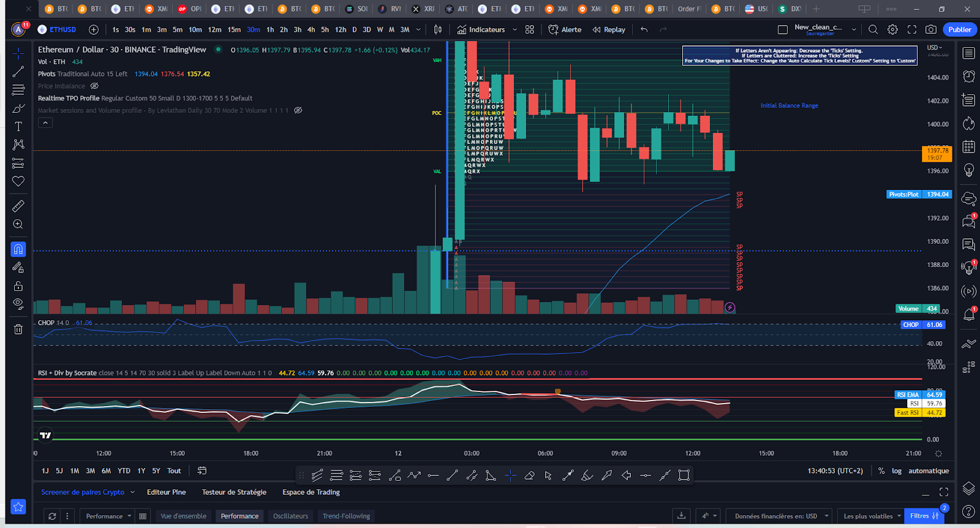Screen dimensions: 980x528
Task: Open chart settings gear icon
Action: [893, 29]
